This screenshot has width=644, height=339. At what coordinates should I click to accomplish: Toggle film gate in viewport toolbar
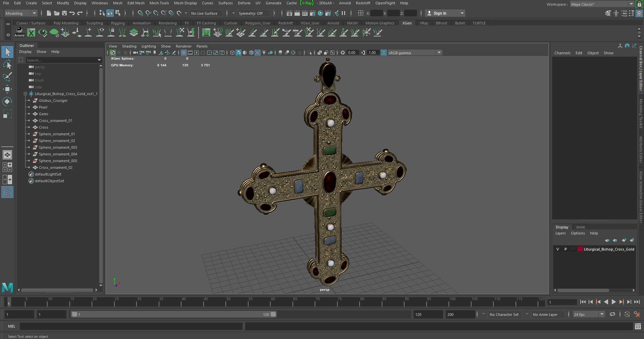190,53
